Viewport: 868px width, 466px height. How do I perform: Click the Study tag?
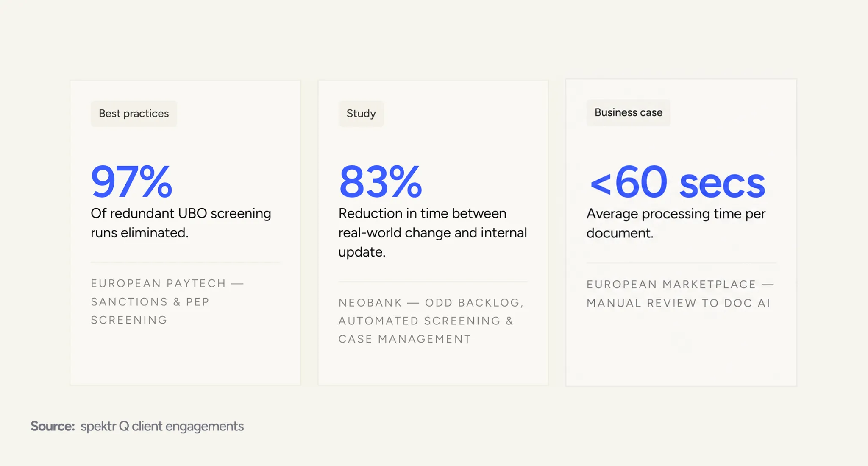(x=361, y=114)
